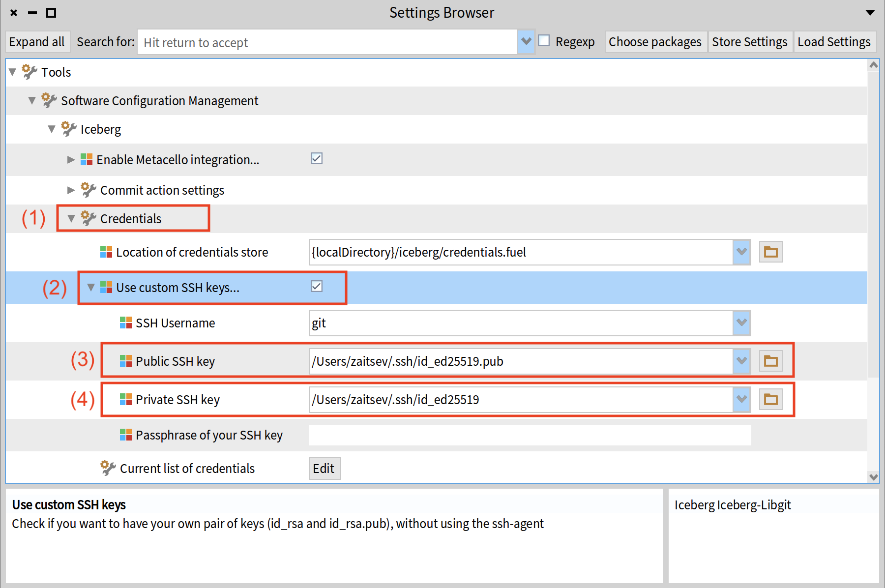Click the Store Settings button
Image resolution: width=885 pixels, height=588 pixels.
point(749,42)
